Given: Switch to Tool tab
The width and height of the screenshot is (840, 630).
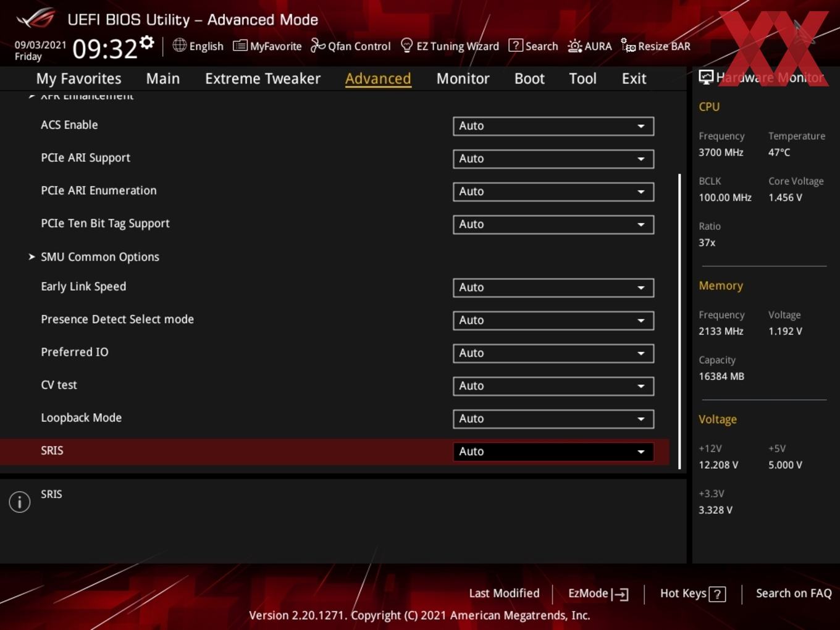Looking at the screenshot, I should click(x=582, y=78).
